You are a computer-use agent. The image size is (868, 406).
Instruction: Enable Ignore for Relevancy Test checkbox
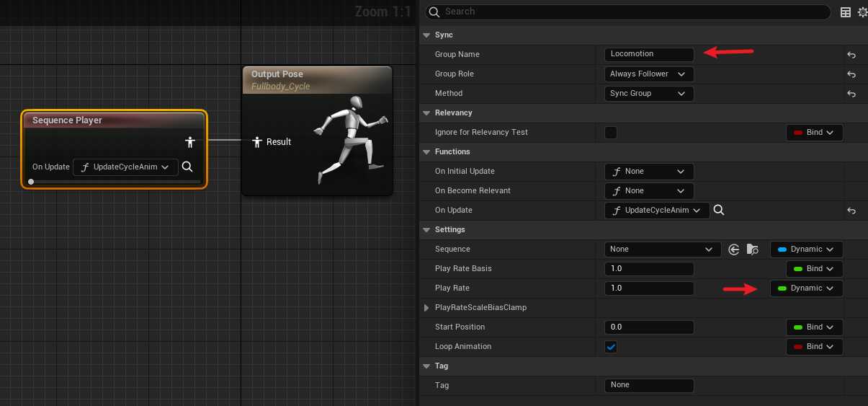pos(611,133)
